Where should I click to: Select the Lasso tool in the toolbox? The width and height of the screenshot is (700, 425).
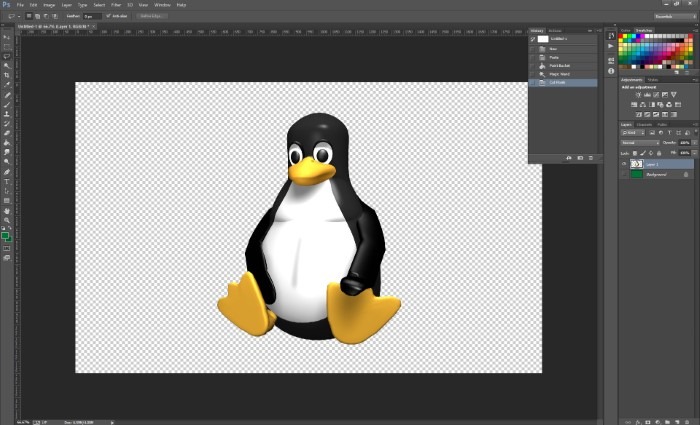tap(7, 56)
